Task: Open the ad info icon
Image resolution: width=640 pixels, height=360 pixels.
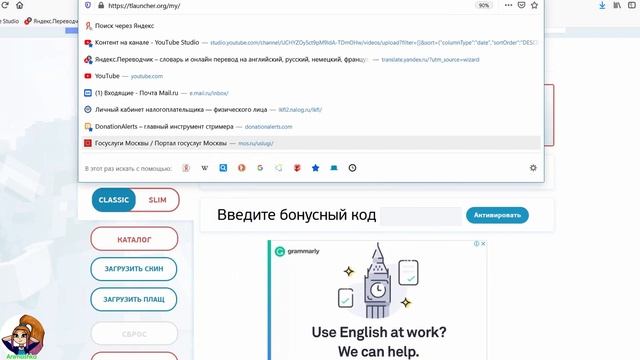Action: coord(476,244)
